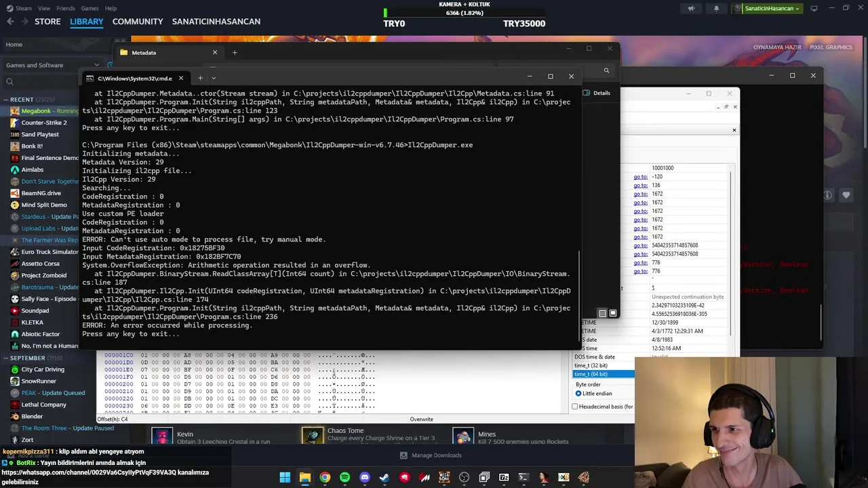868x488 pixels.
Task: Open the Games menu in Steam
Action: click(90, 8)
